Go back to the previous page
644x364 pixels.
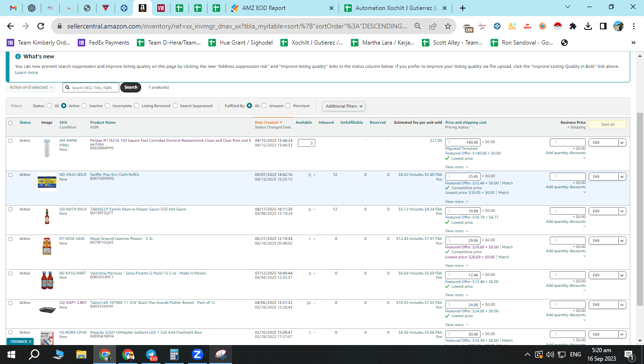click(10, 26)
